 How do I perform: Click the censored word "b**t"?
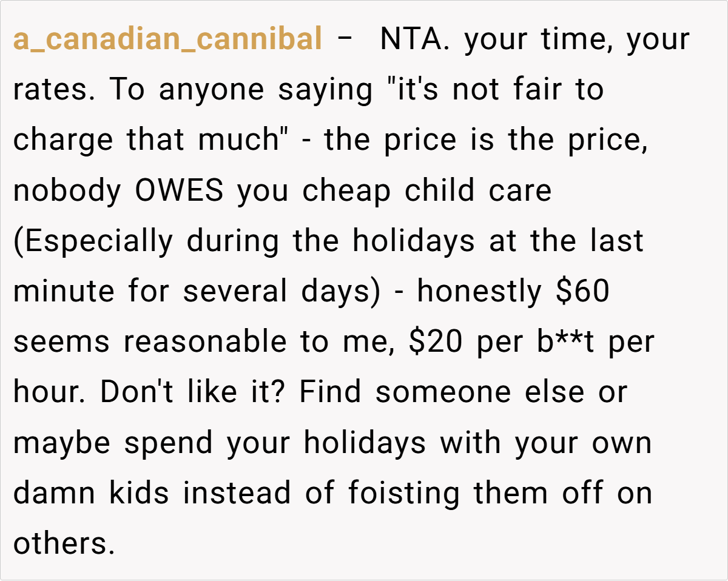(558, 342)
